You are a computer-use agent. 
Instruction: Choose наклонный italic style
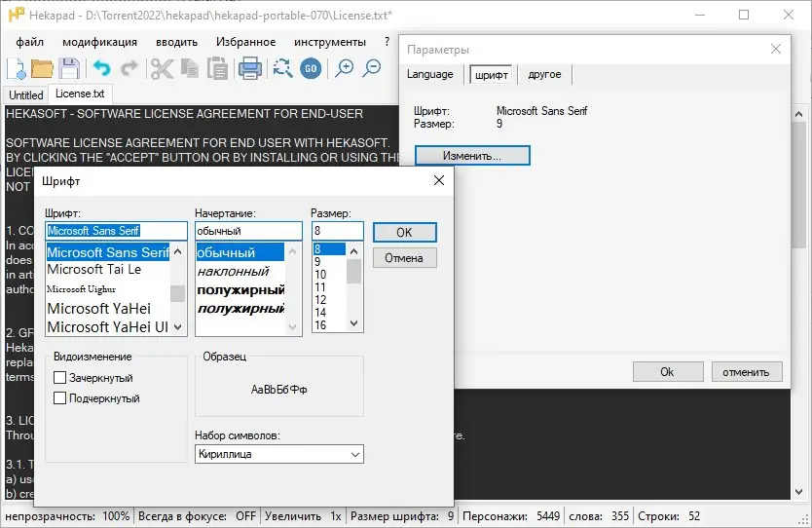(240, 271)
